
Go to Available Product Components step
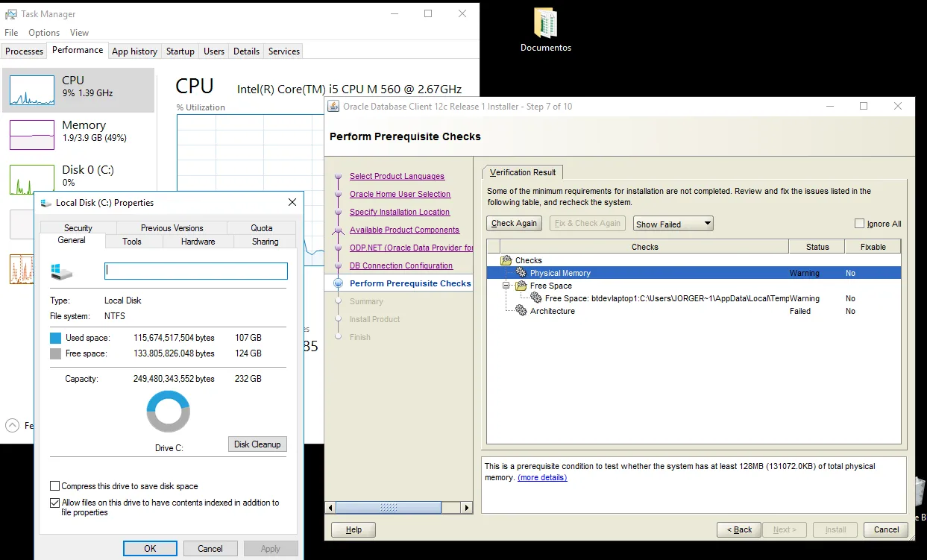(405, 230)
